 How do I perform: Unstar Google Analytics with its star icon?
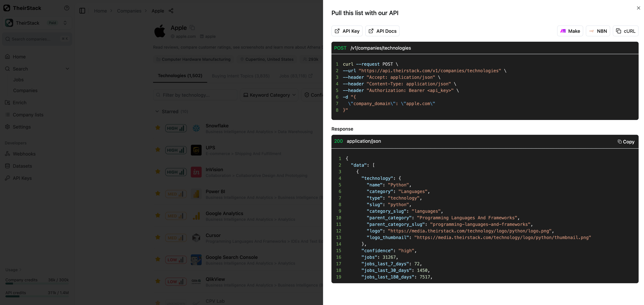click(158, 215)
